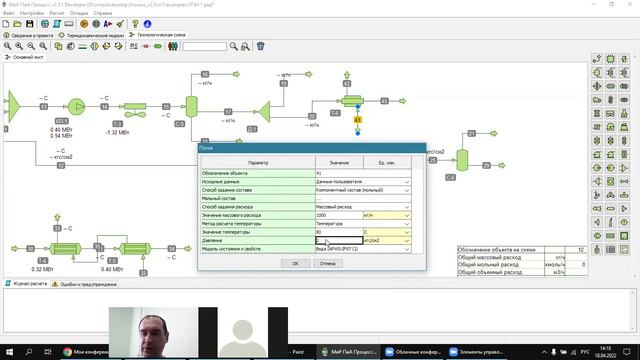The width and height of the screenshot is (640, 360).
Task: Click the three people figures icon
Action: (x=173, y=46)
